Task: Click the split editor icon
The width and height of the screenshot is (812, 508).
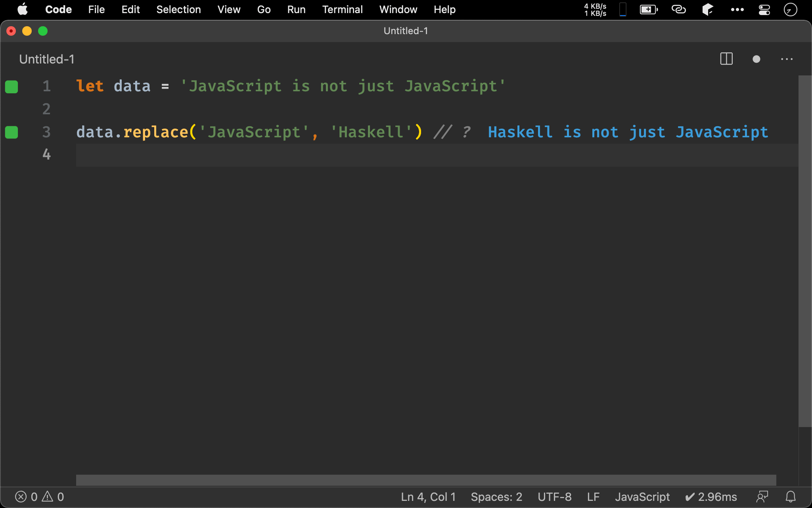Action: click(726, 59)
